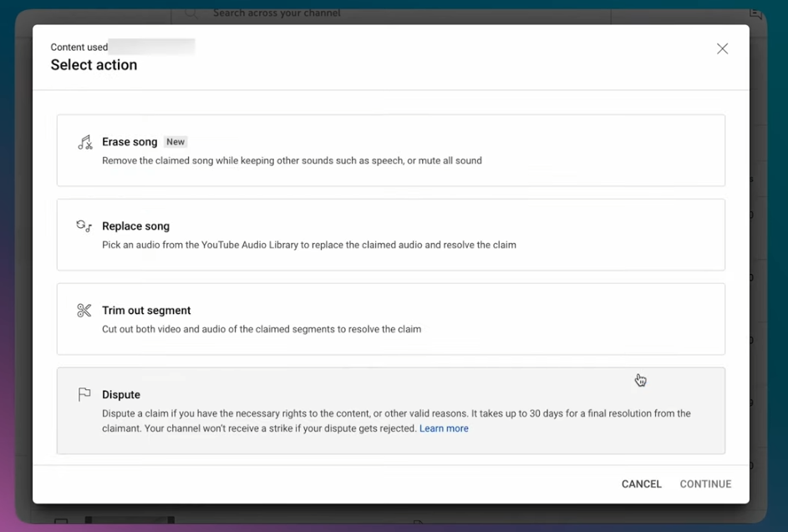Image resolution: width=788 pixels, height=532 pixels.
Task: Focus the Search across your channel field
Action: point(376,13)
